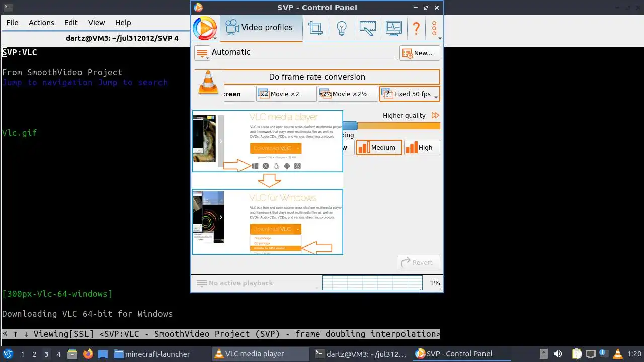Follow the Jump to navigation link

click(47, 82)
